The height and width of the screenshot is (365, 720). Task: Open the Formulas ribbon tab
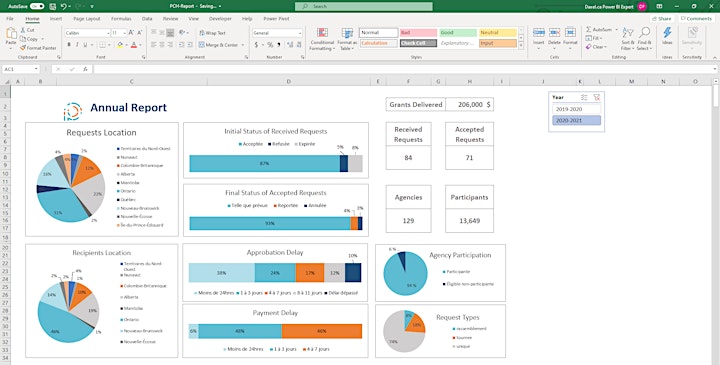(121, 19)
